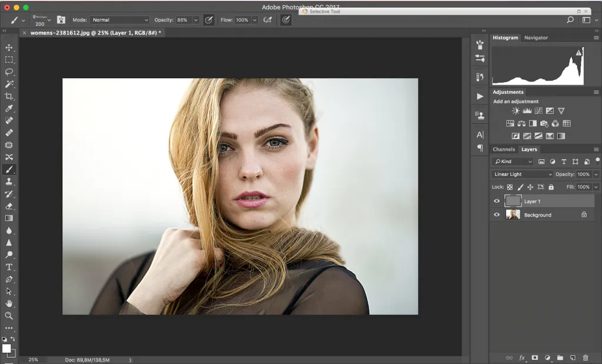
Task: Click the brush Flow value field
Action: [x=242, y=20]
